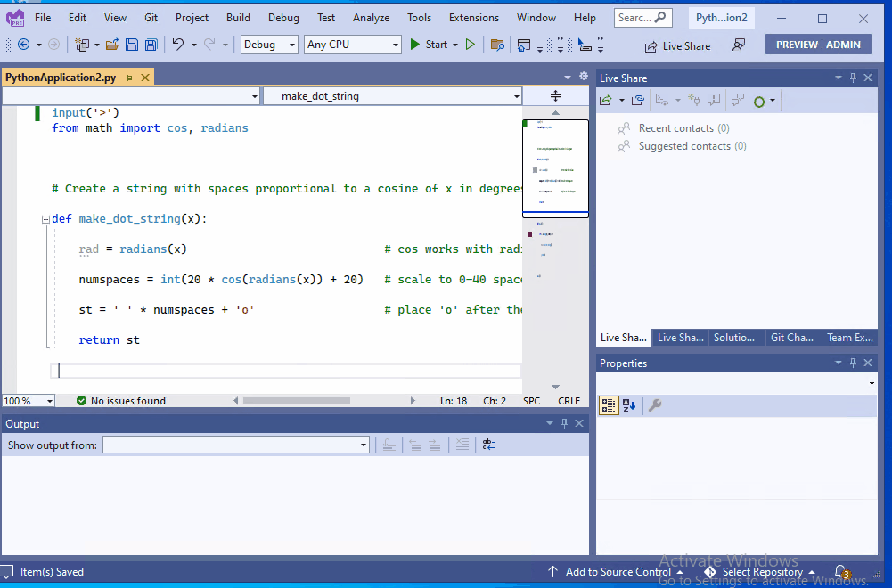This screenshot has height=588, width=892.
Task: Save the current file with the disk icon
Action: (x=131, y=45)
